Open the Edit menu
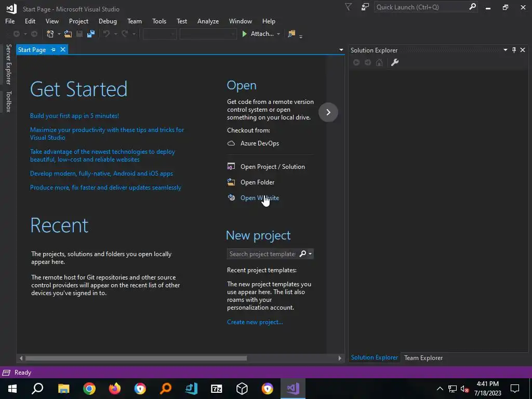The height and width of the screenshot is (399, 532). click(x=30, y=21)
